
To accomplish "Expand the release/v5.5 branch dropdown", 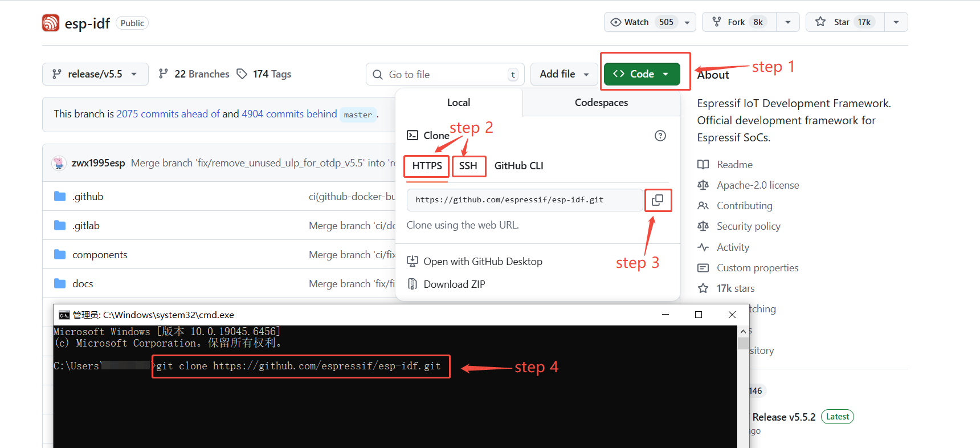I will tap(95, 74).
